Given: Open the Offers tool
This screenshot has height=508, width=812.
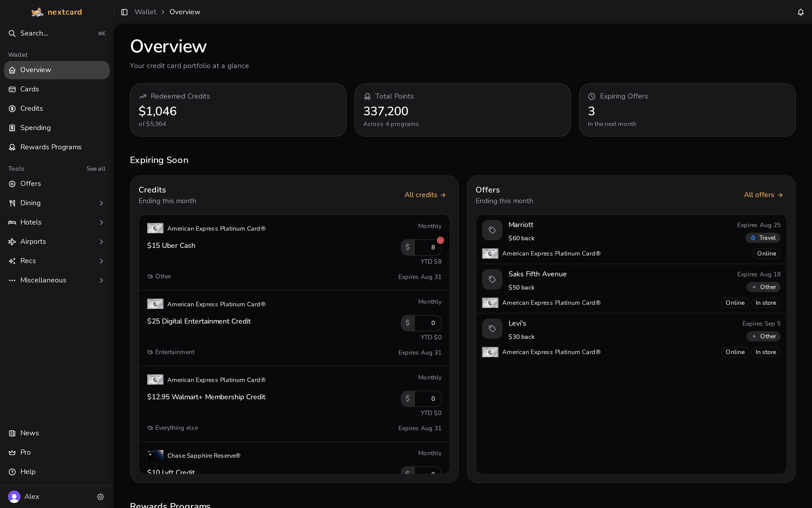Looking at the screenshot, I should 57,184.
